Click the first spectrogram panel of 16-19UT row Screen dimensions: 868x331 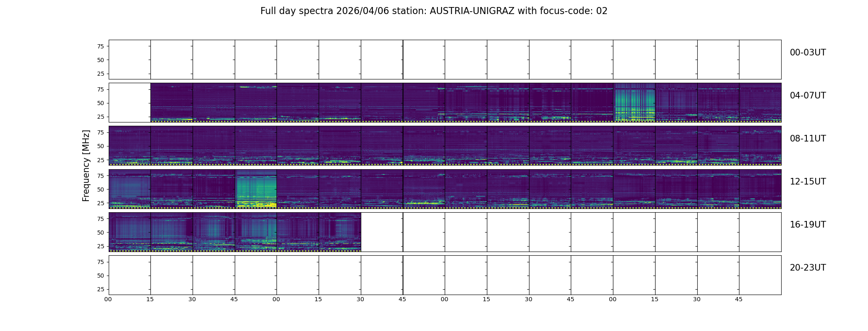coord(130,232)
